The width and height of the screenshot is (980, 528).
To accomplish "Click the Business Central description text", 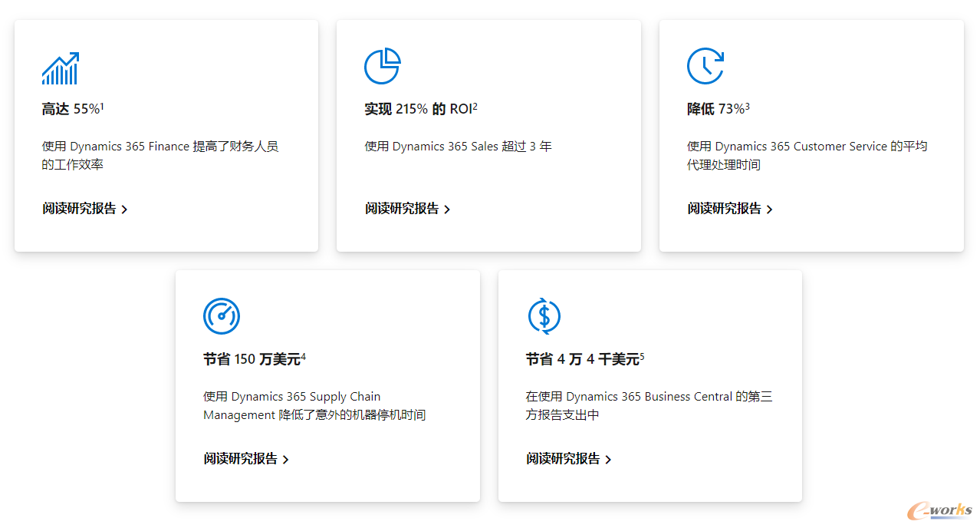I will [x=649, y=406].
